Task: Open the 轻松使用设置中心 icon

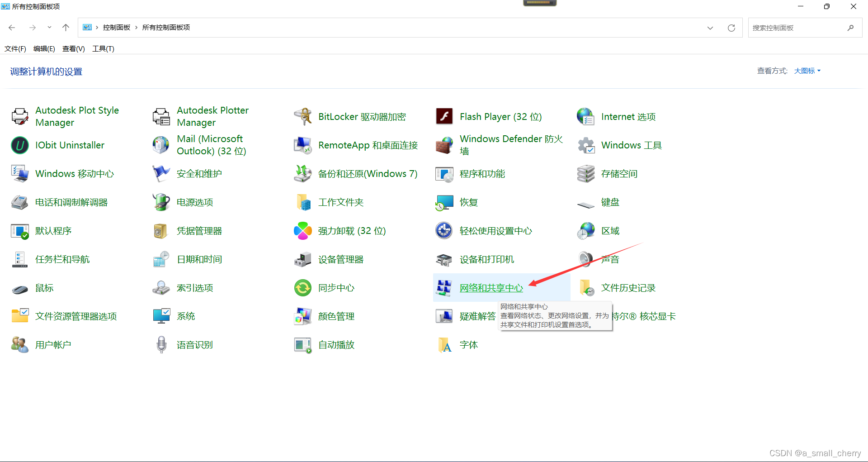Action: 444,231
